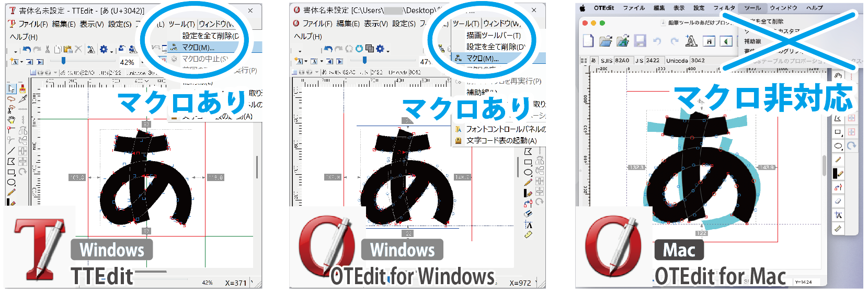Click the zoom slider in TTEdit toolbar
The image size is (868, 292).
click(83, 61)
